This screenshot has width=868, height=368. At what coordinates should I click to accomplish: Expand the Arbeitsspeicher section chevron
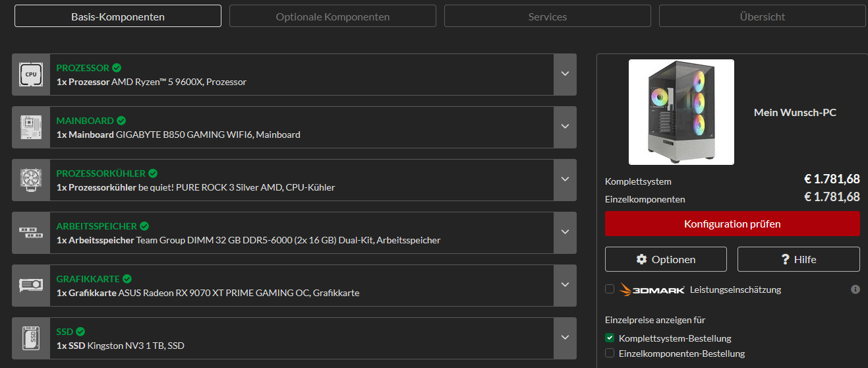pyautogui.click(x=565, y=232)
